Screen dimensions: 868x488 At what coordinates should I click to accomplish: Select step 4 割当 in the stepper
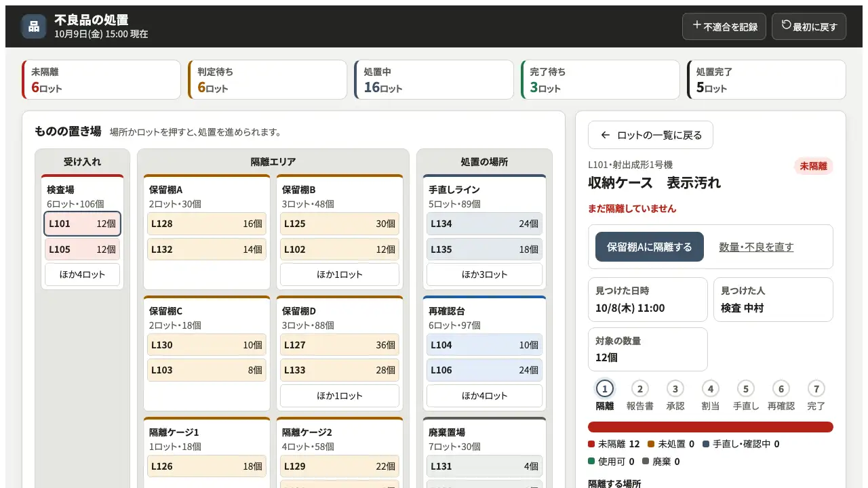click(711, 396)
